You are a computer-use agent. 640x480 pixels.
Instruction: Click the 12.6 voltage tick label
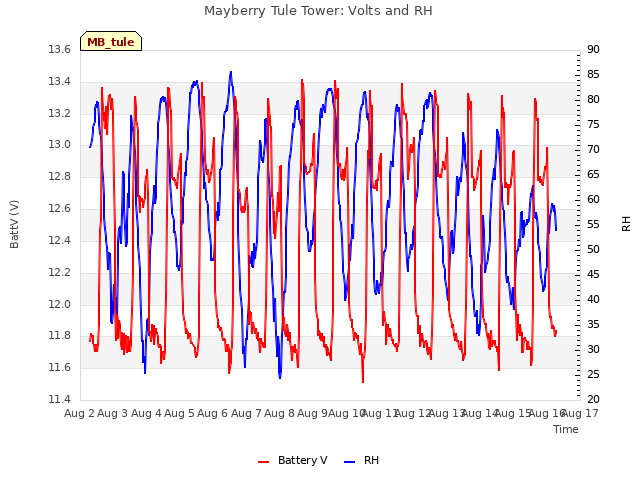pyautogui.click(x=60, y=209)
